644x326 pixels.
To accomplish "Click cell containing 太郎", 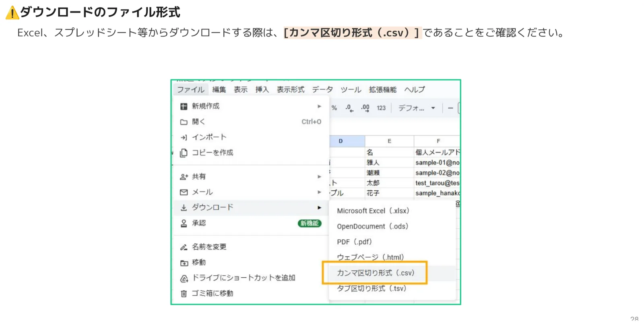I will [389, 183].
